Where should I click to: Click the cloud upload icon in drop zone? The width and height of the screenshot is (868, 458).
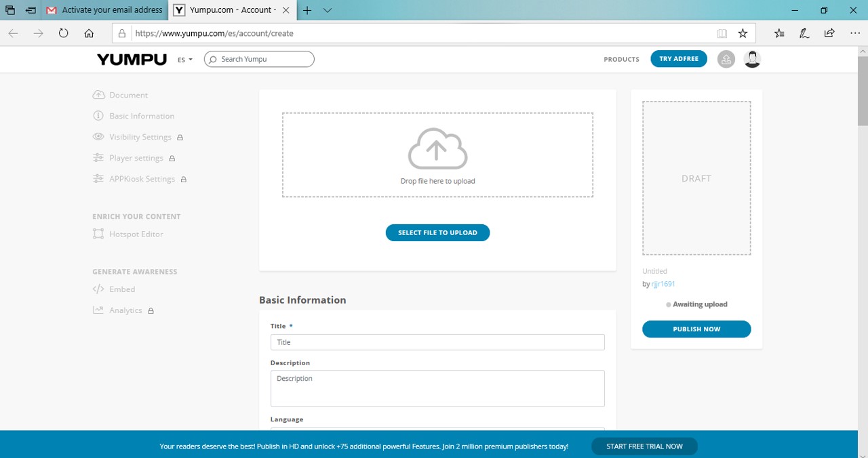click(x=437, y=148)
